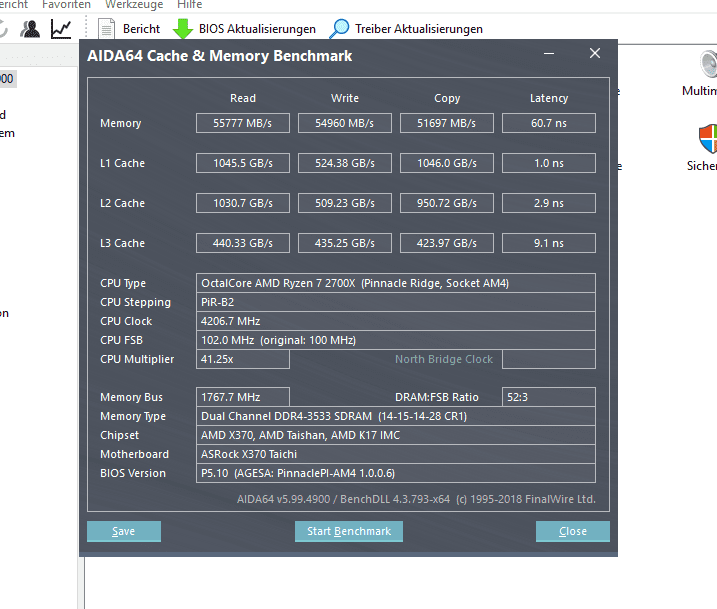Close the benchmark dialog with X
This screenshot has height=609, width=717.
click(595, 53)
